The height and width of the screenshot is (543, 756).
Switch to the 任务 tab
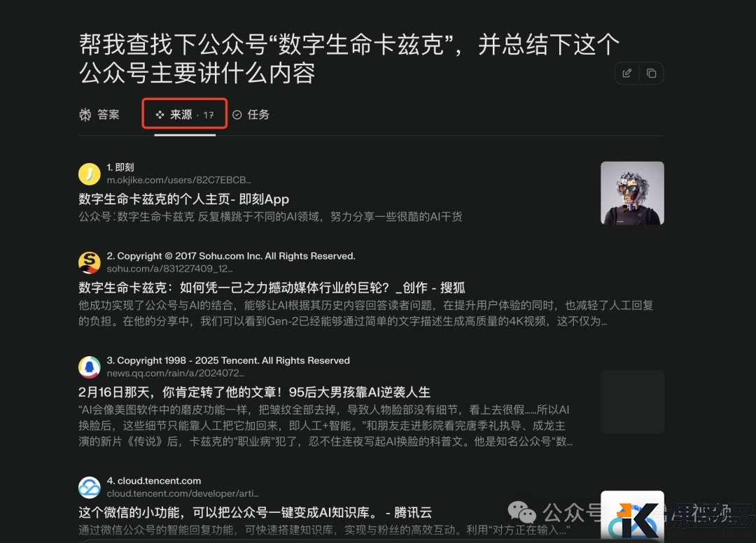coord(251,115)
